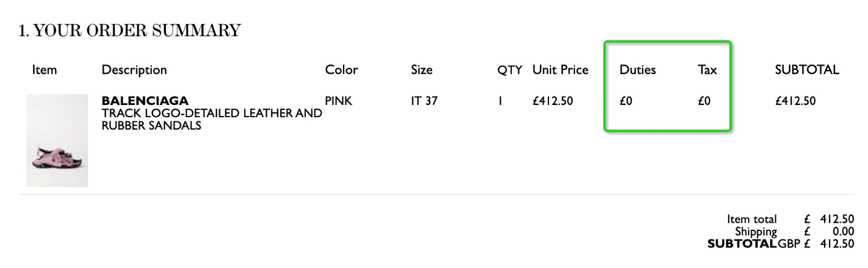Image resolution: width=868 pixels, height=268 pixels.
Task: Select the Duties column header
Action: [x=638, y=70]
